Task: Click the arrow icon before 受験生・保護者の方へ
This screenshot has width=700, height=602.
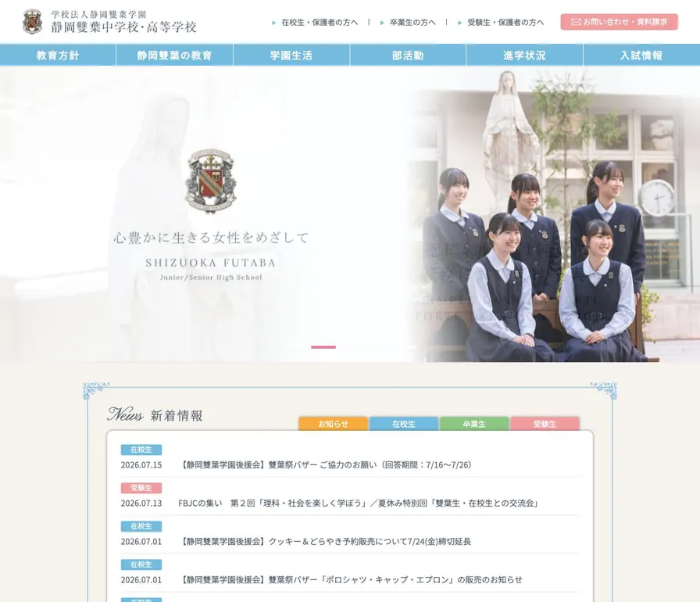Action: tap(459, 23)
